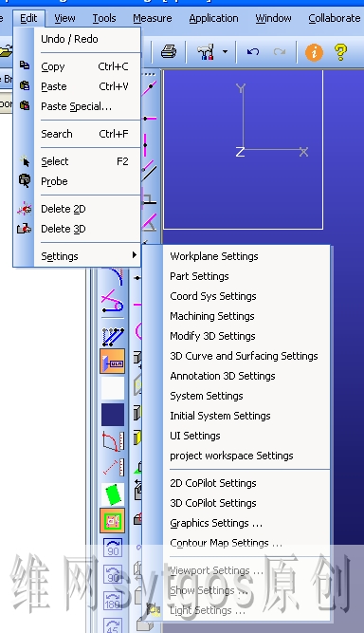Click the Copy icon in Edit menu
This screenshot has height=633, width=364.
[x=25, y=65]
